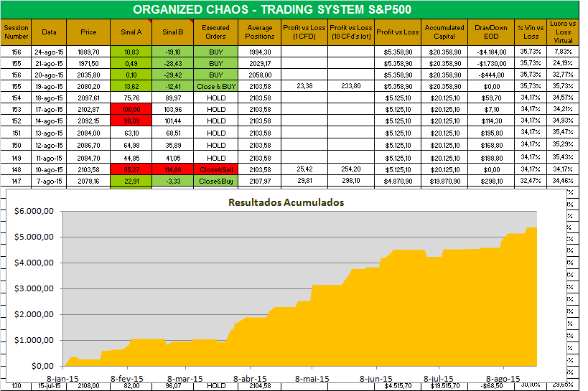Image resolution: width=588 pixels, height=391 pixels.
Task: Select profit cell 23,38
Action: (x=304, y=86)
